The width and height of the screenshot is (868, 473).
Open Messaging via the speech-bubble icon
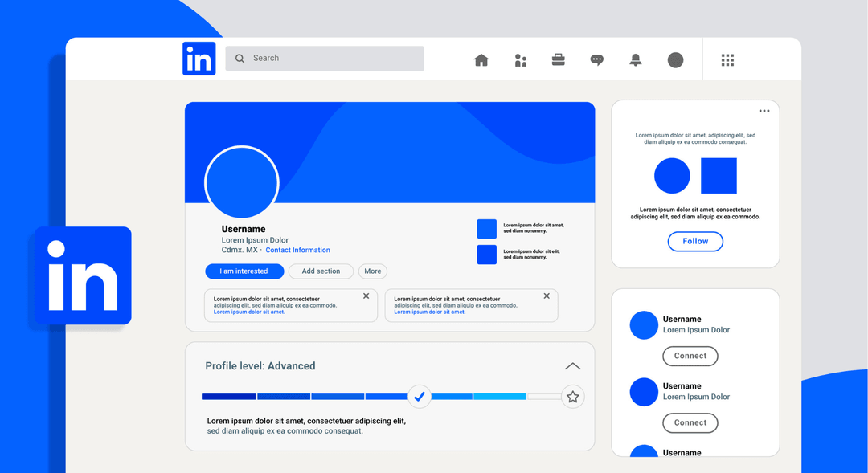(x=596, y=59)
